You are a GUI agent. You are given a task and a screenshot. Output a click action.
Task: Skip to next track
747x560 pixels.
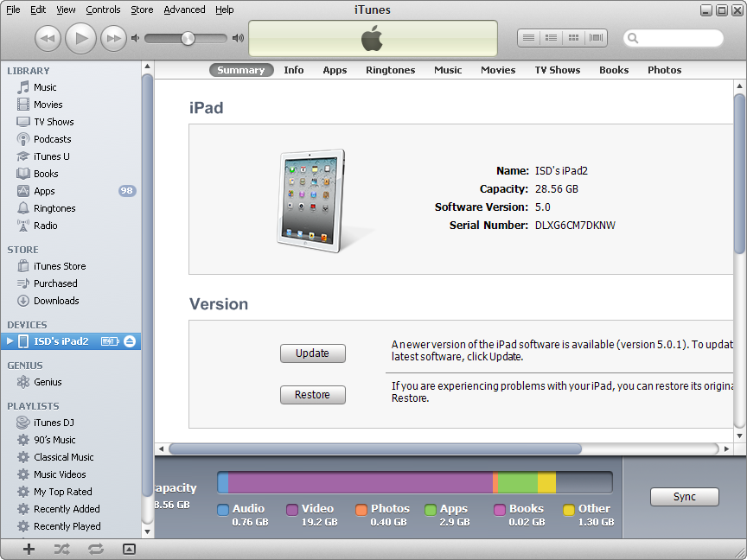pos(113,38)
